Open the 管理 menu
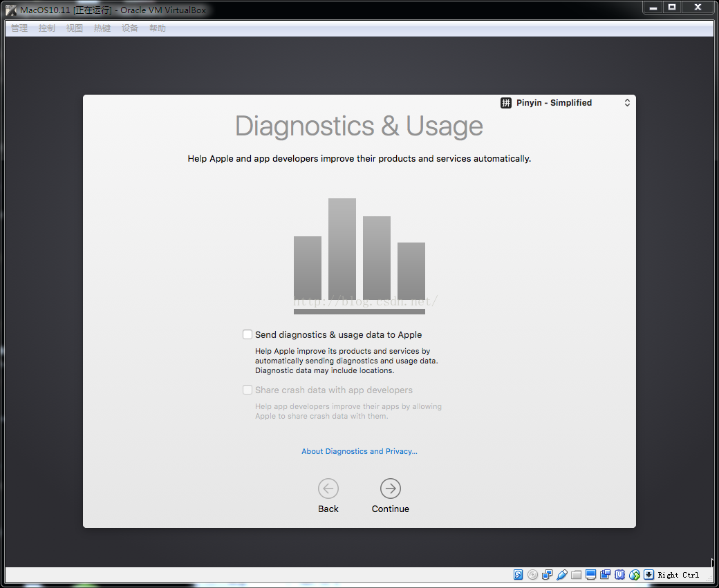 click(19, 28)
